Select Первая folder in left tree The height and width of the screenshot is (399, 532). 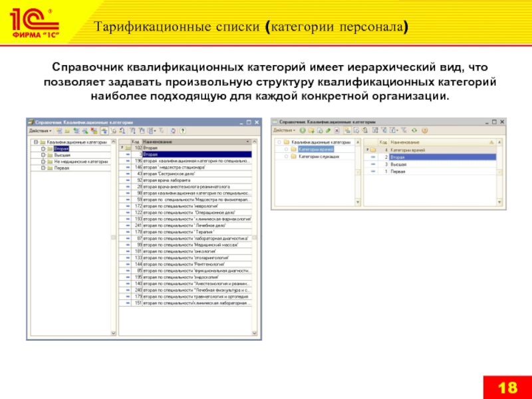[x=62, y=168]
